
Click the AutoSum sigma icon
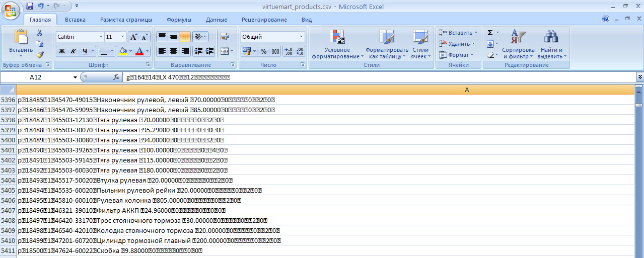pyautogui.click(x=490, y=33)
